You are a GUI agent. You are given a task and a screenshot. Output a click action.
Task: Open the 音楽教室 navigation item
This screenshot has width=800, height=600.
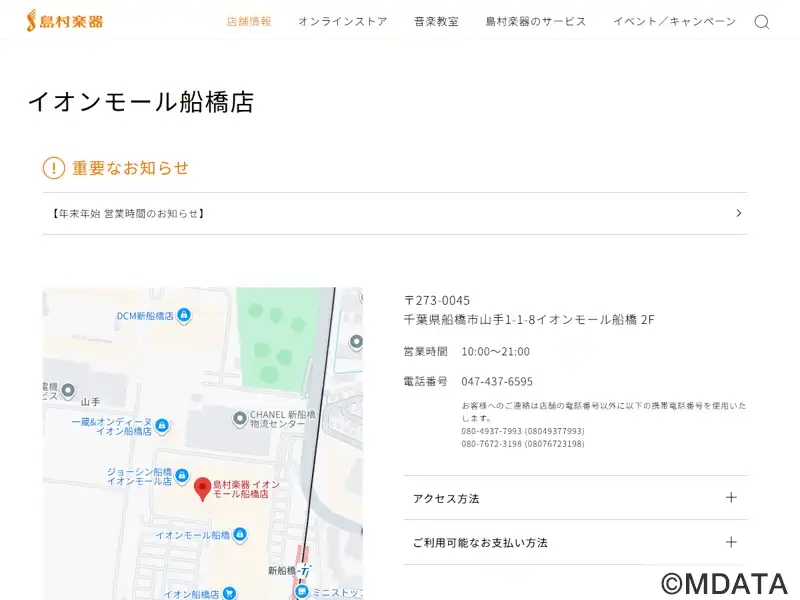(x=436, y=22)
